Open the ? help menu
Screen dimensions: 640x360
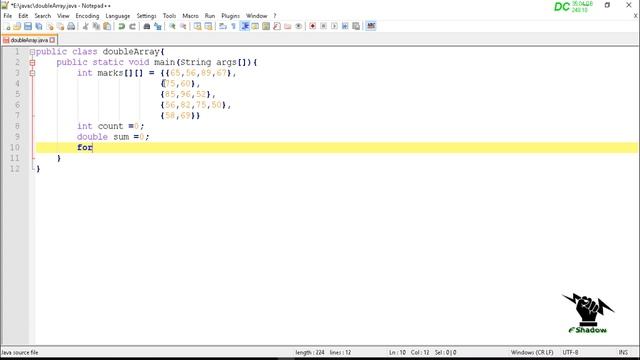275,16
